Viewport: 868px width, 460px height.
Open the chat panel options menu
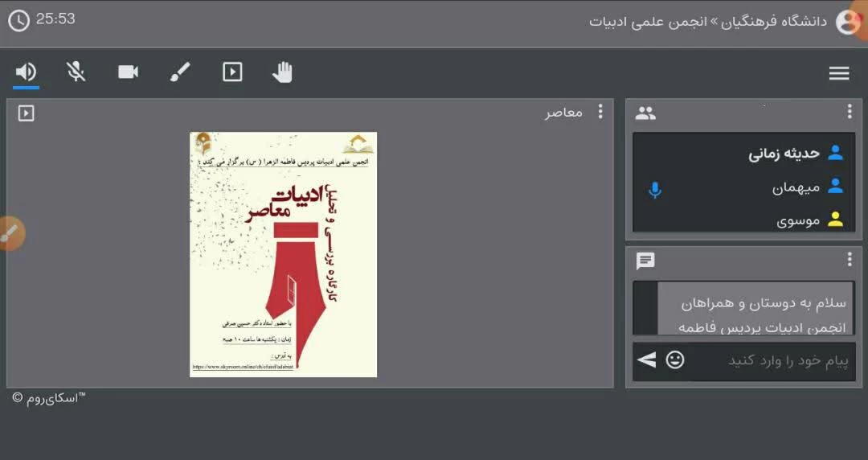click(850, 260)
